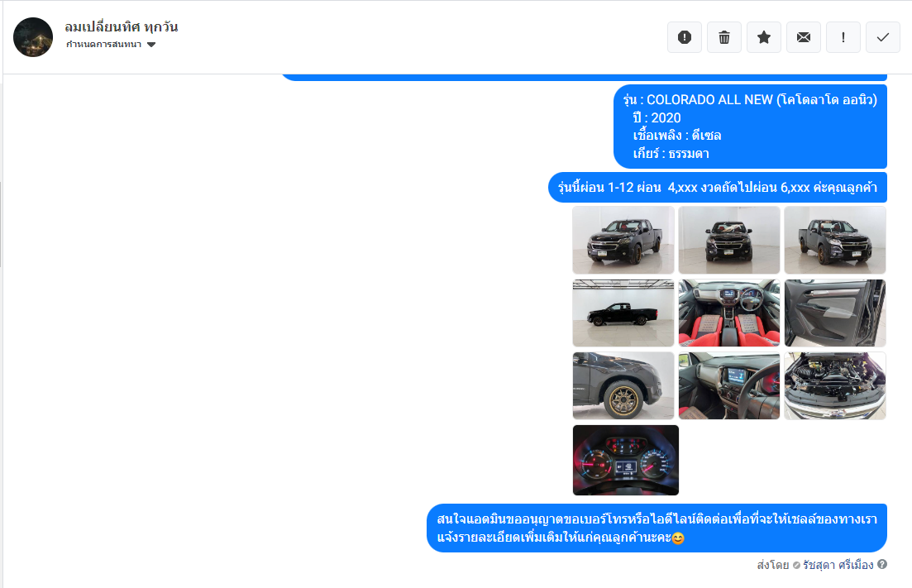
Task: Open instrument cluster gauges photo
Action: pos(626,460)
